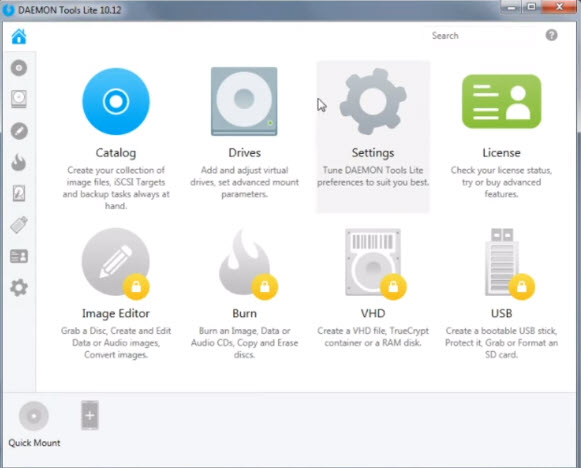This screenshot has height=468, width=581.
Task: Open the drives sidebar icon
Action: tap(19, 99)
